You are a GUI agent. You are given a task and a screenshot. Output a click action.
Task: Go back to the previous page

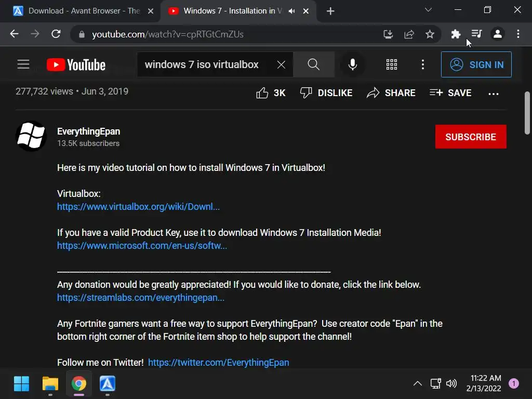point(14,34)
